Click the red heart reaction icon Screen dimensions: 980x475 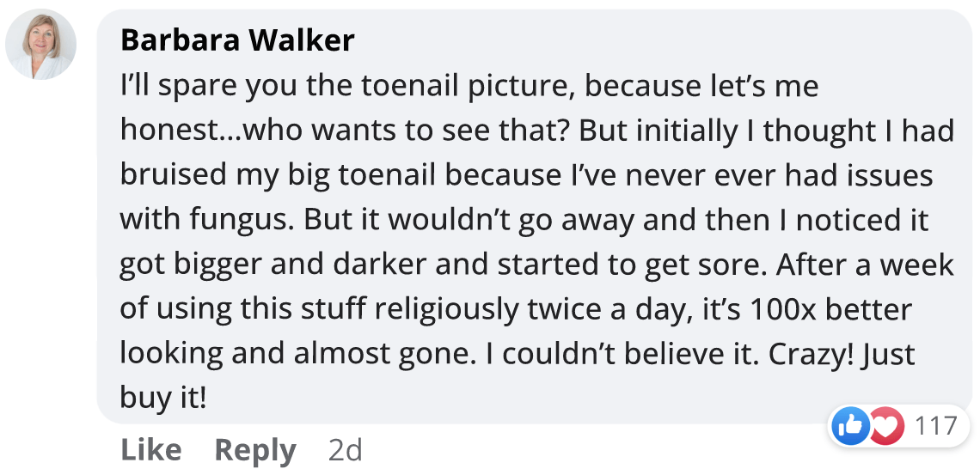(x=885, y=426)
